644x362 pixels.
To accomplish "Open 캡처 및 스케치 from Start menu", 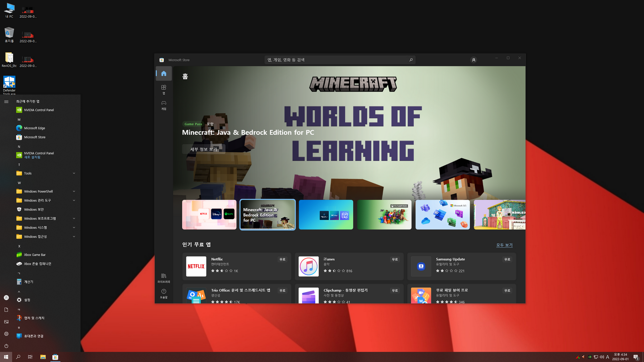I will click(x=46, y=318).
